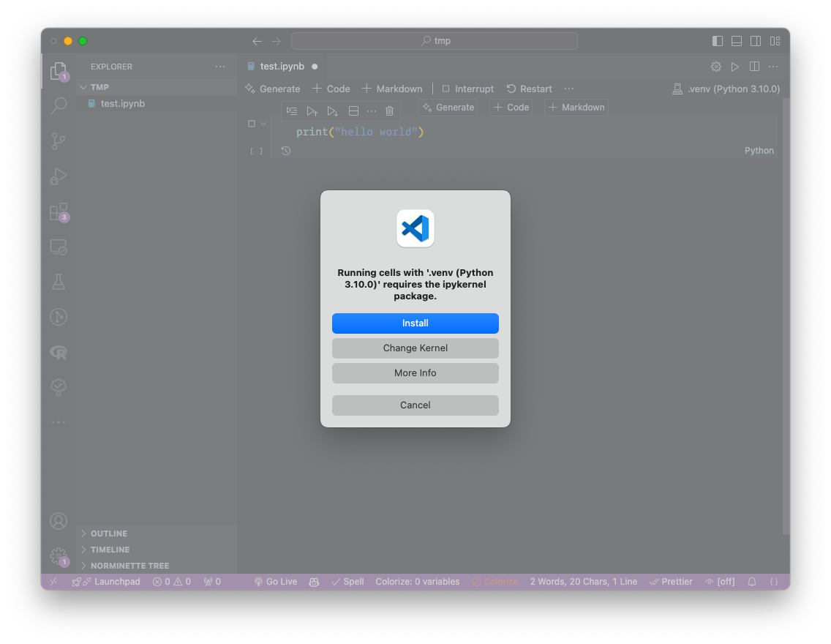
Task: Click Generate in the notebook toolbar
Action: [x=272, y=89]
